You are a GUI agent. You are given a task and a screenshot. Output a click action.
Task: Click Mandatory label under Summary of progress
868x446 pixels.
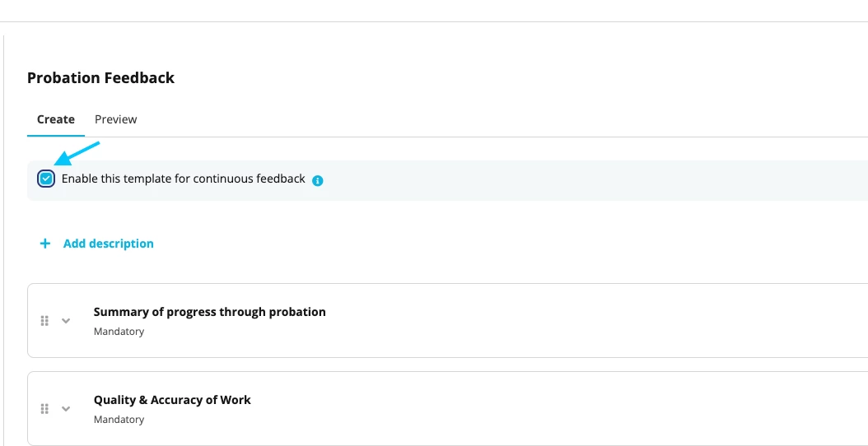pos(119,332)
